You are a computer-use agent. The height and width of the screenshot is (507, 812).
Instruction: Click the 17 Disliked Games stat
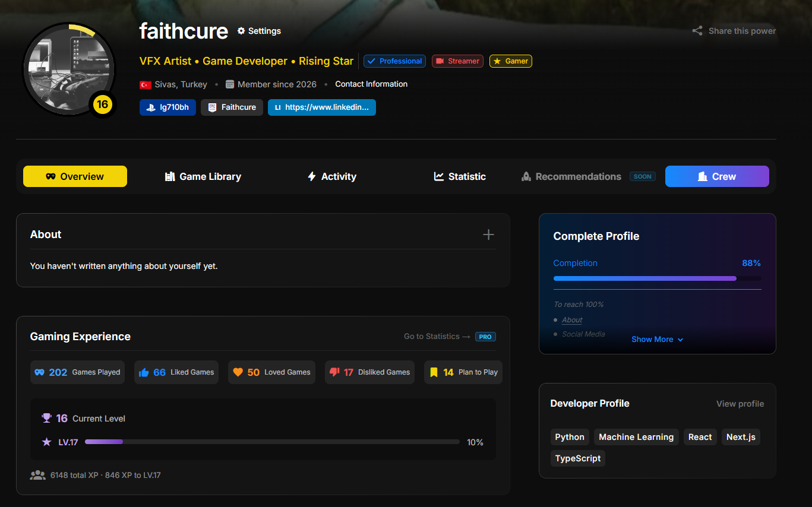[369, 372]
